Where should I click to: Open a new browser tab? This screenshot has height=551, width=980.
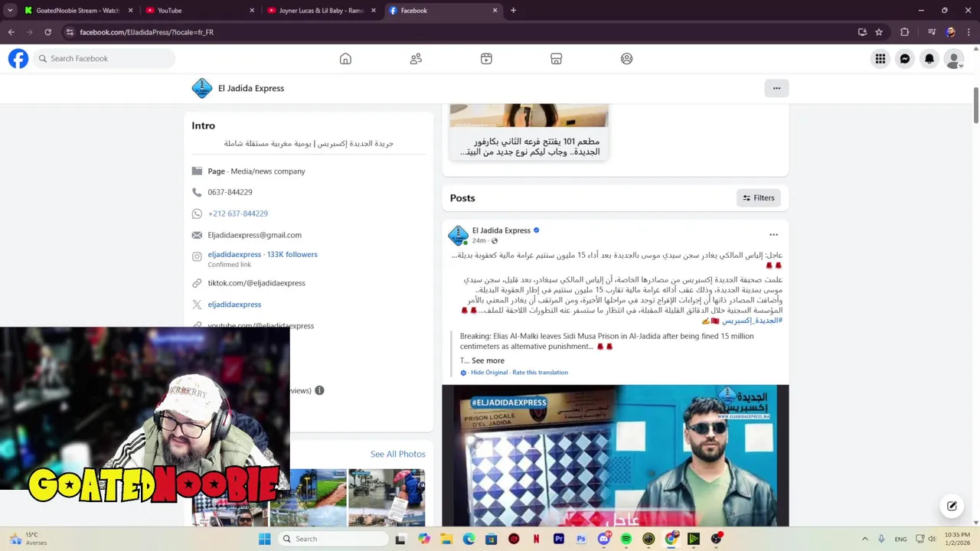click(x=513, y=11)
